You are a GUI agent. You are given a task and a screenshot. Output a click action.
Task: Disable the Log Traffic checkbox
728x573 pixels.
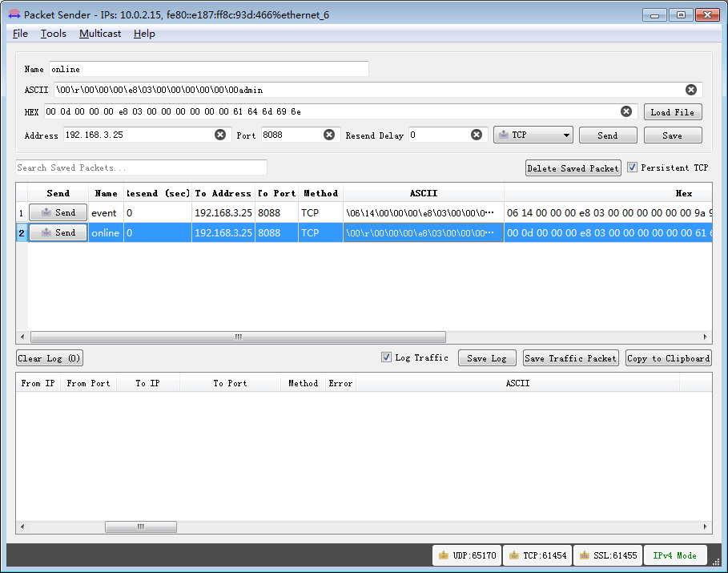(x=387, y=357)
